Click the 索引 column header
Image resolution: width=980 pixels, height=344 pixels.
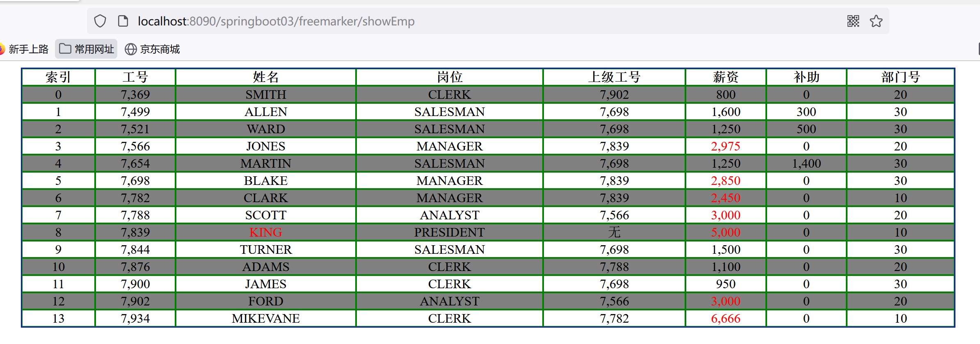click(x=58, y=77)
